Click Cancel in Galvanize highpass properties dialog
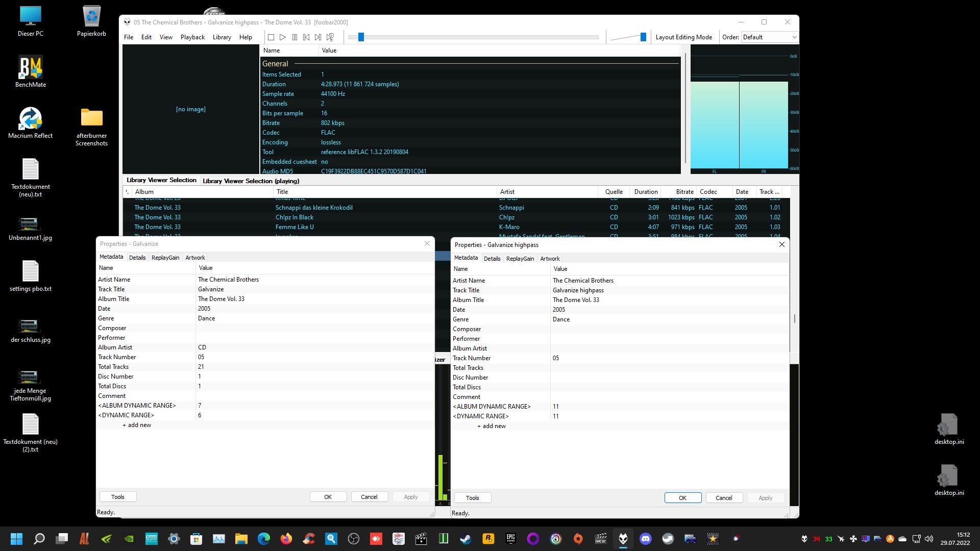980x551 pixels. [x=724, y=498]
